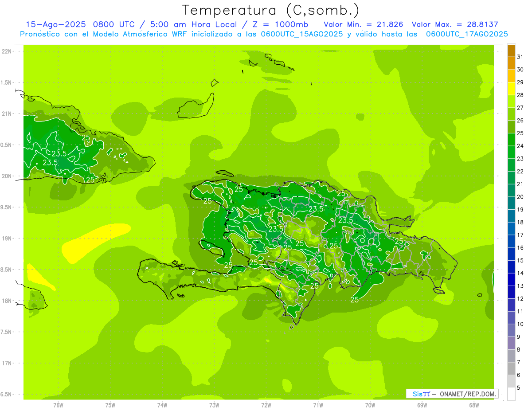The height and width of the screenshot is (411, 532).
Task: Click the '6.5N' latitude axis label
Action: 6,394
